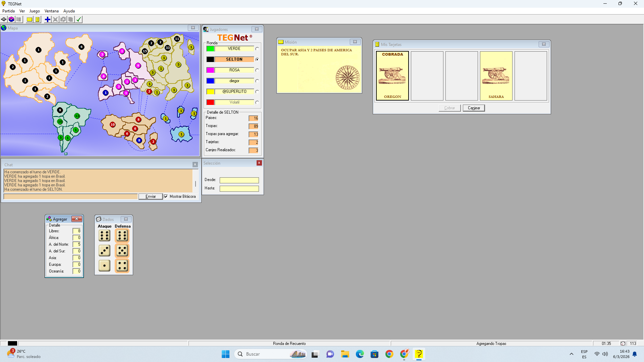Viewport: 644px width, 362px height.
Task: Open cards window via yellow trophy icon
Action: point(38,19)
